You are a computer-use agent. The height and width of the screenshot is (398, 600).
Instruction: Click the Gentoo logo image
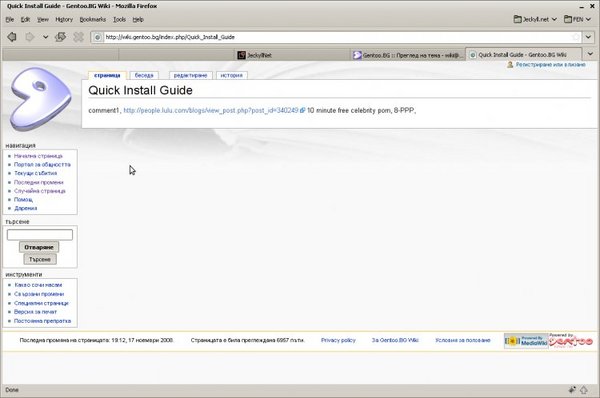pos(41,99)
